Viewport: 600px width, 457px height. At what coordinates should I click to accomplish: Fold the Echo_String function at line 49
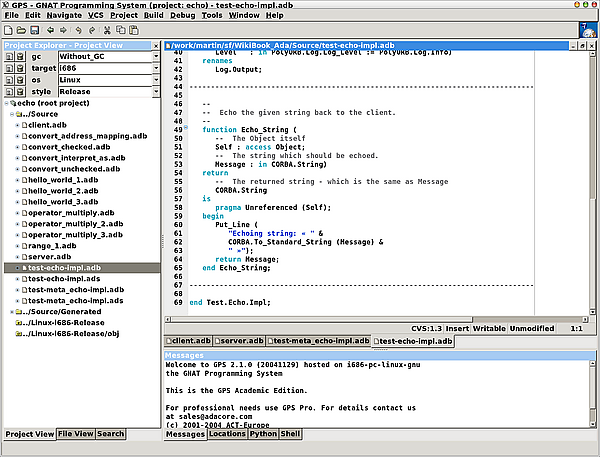click(x=186, y=127)
